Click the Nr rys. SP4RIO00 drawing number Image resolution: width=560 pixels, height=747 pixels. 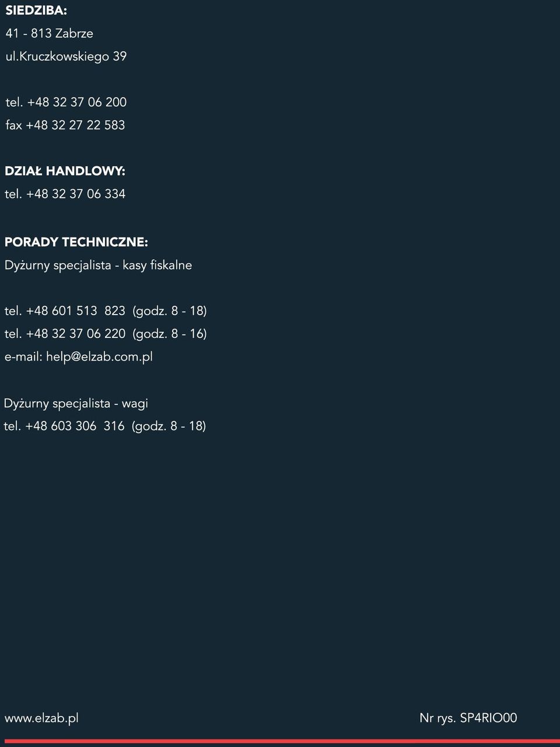click(468, 718)
